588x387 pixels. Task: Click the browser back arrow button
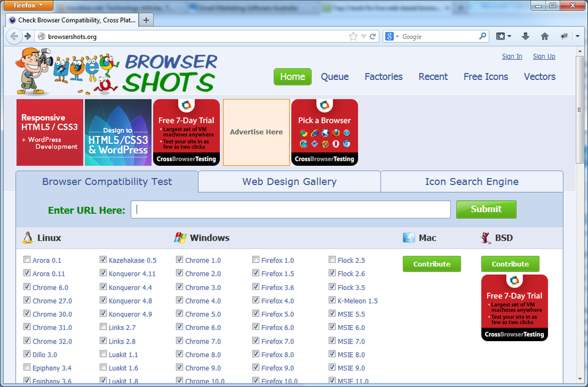tap(14, 36)
